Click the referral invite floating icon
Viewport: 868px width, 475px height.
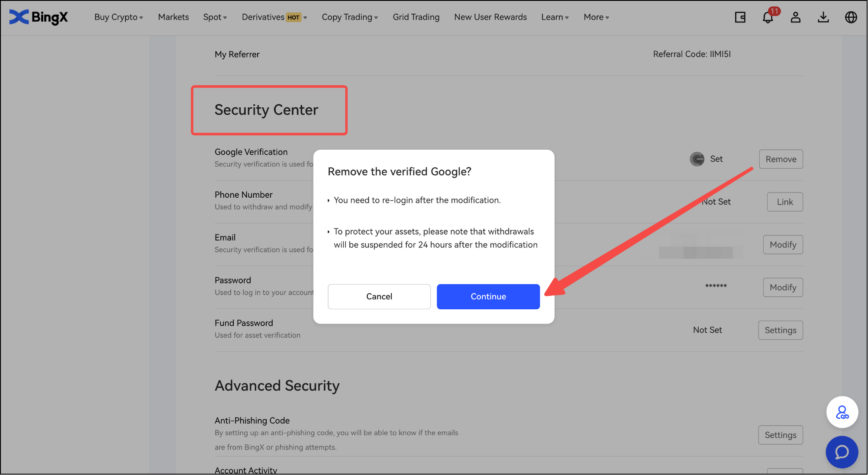click(x=842, y=412)
